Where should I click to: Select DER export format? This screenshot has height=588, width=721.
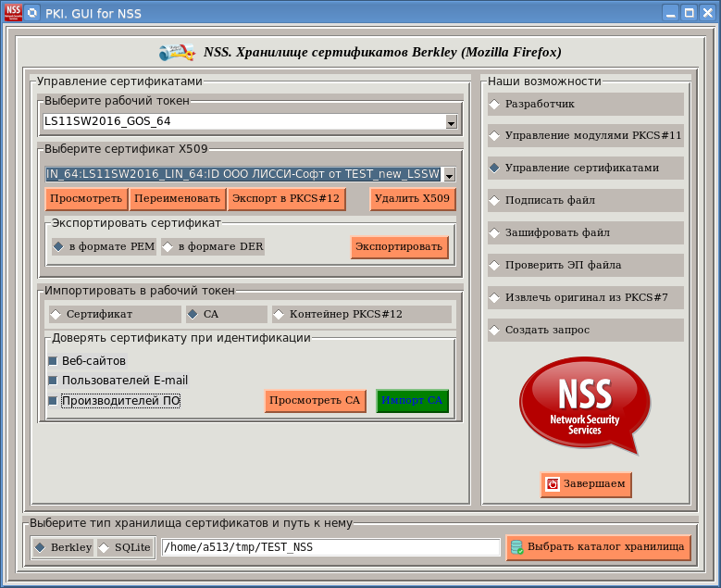coord(168,246)
